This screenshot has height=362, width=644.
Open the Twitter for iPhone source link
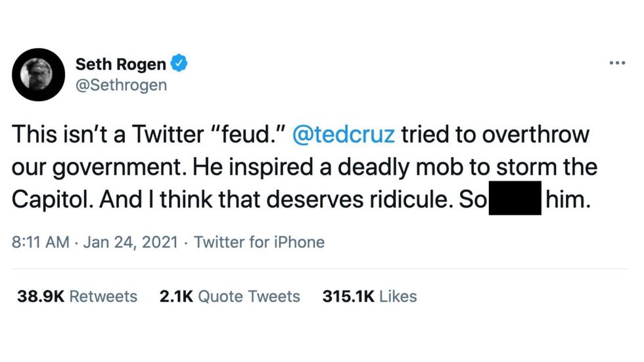[260, 242]
